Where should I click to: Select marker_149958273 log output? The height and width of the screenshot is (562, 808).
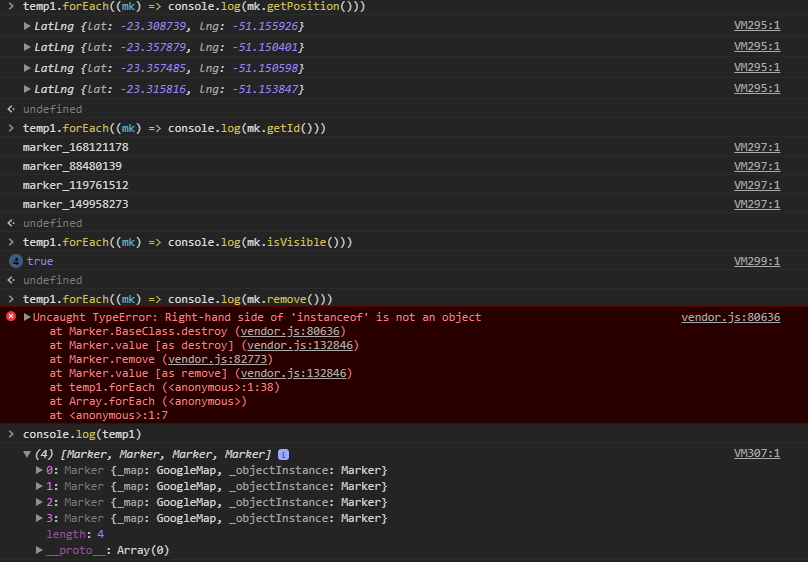75,205
